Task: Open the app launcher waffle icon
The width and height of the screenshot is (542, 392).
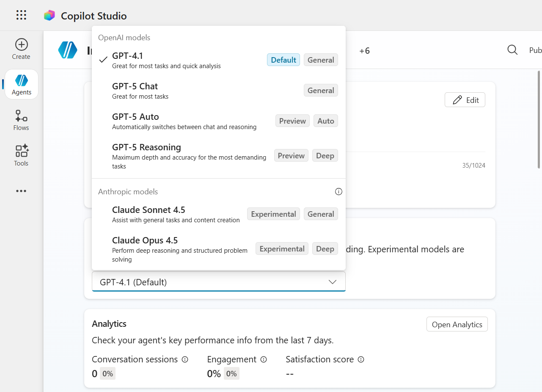Action: (21, 16)
